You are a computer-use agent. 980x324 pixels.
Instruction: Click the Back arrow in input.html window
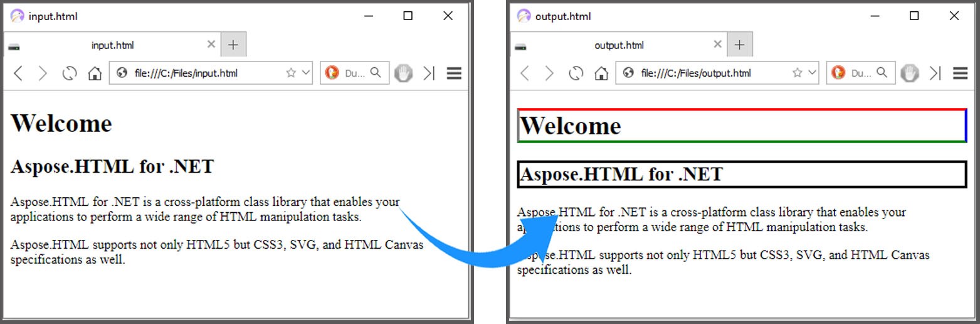tap(18, 73)
